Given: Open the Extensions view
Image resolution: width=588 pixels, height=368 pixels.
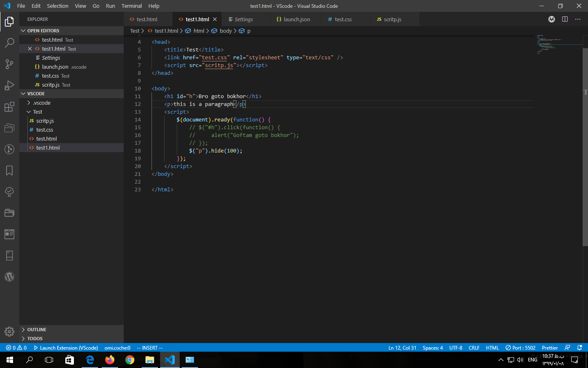Looking at the screenshot, I should pos(9,107).
